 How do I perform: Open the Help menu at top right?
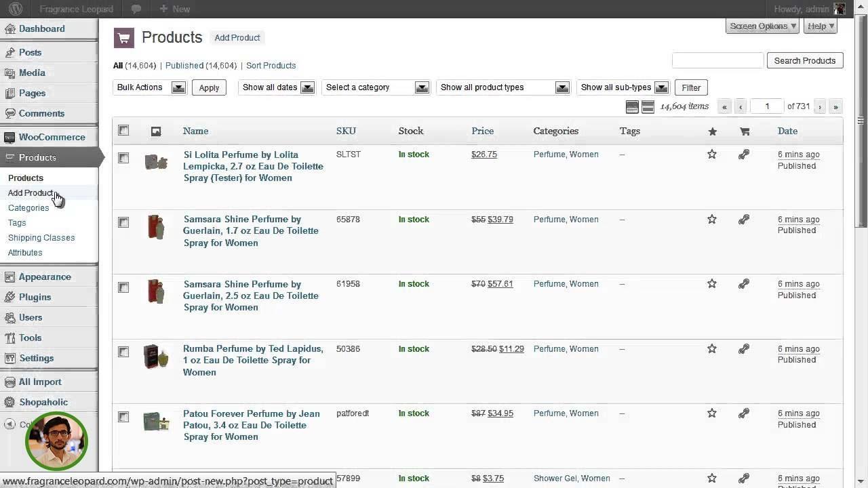pos(820,26)
